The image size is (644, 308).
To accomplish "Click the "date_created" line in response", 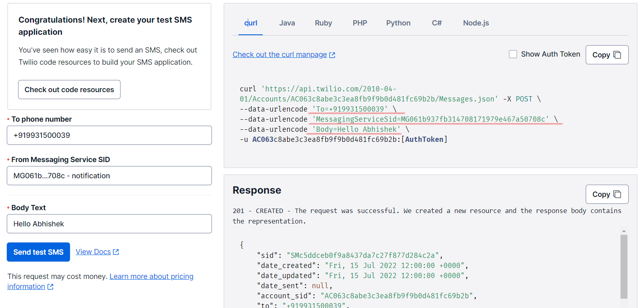I will (363, 266).
